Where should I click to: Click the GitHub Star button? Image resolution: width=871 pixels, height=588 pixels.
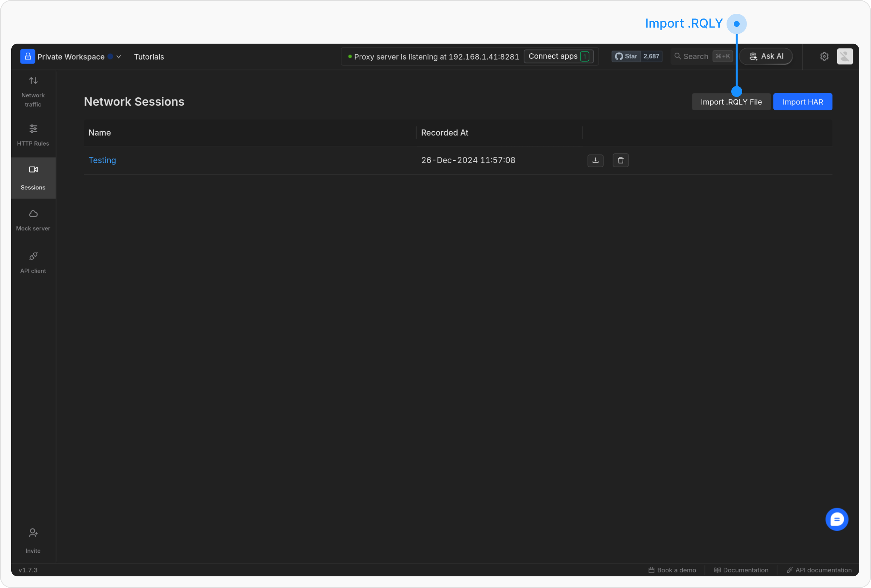point(626,57)
